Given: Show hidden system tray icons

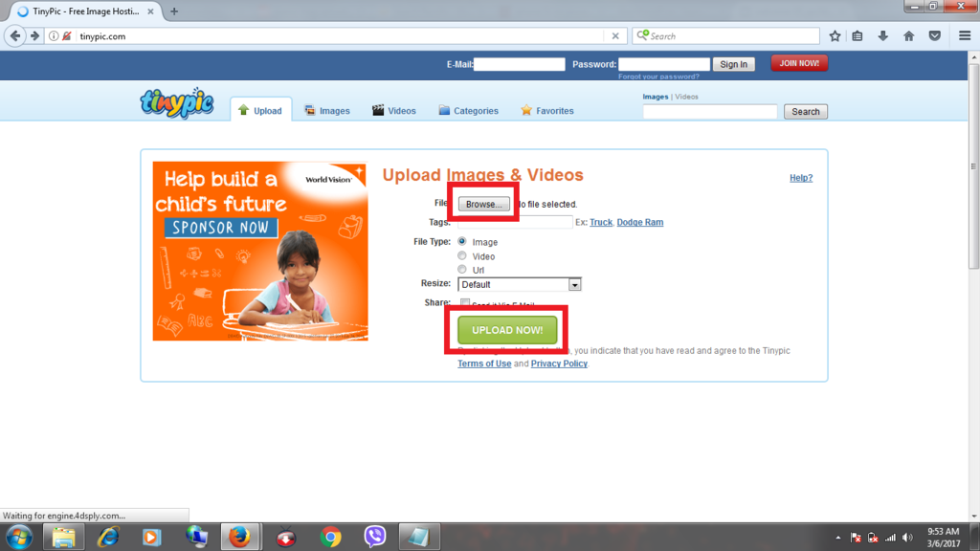Looking at the screenshot, I should tap(838, 538).
